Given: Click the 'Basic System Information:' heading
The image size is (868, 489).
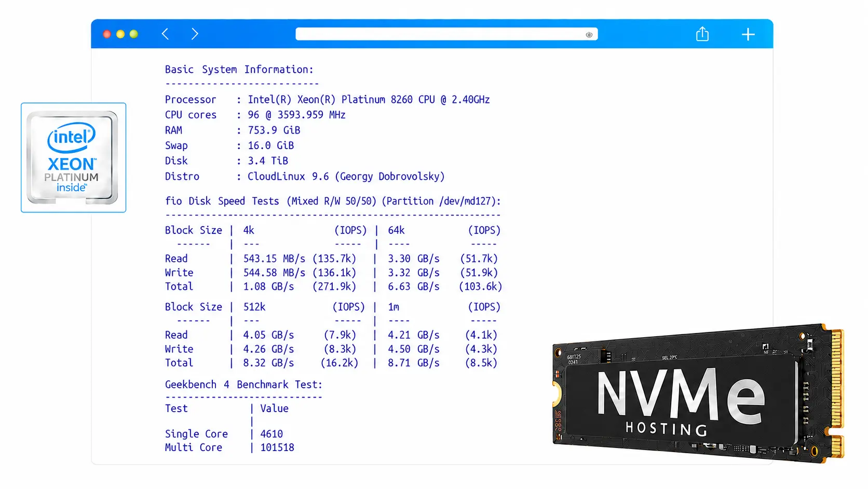Looking at the screenshot, I should coord(239,70).
